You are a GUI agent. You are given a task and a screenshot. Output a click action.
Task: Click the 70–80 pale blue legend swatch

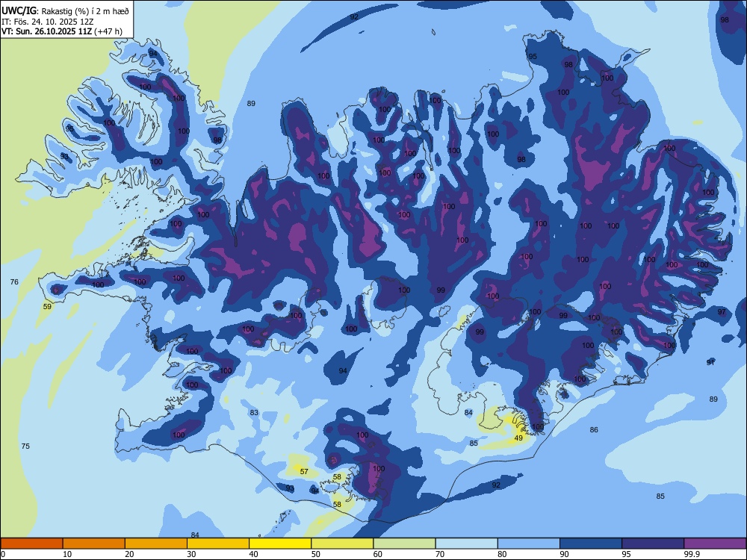tap(466, 544)
